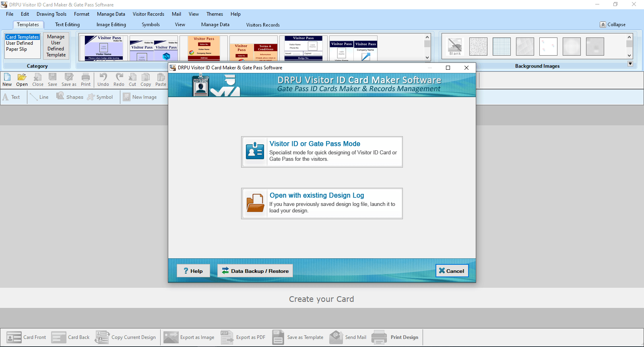
Task: Choose Open with existing Design Log
Action: [x=322, y=204]
